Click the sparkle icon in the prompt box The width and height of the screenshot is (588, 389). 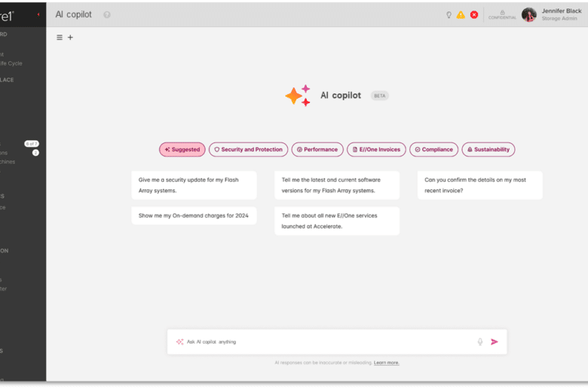click(179, 342)
